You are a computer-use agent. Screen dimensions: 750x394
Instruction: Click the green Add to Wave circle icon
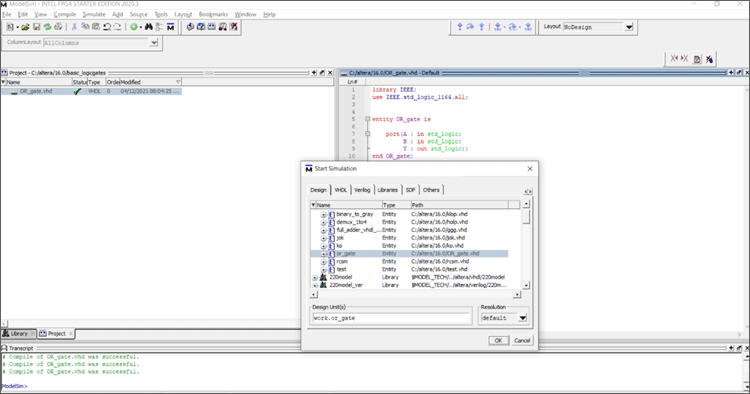click(x=134, y=27)
